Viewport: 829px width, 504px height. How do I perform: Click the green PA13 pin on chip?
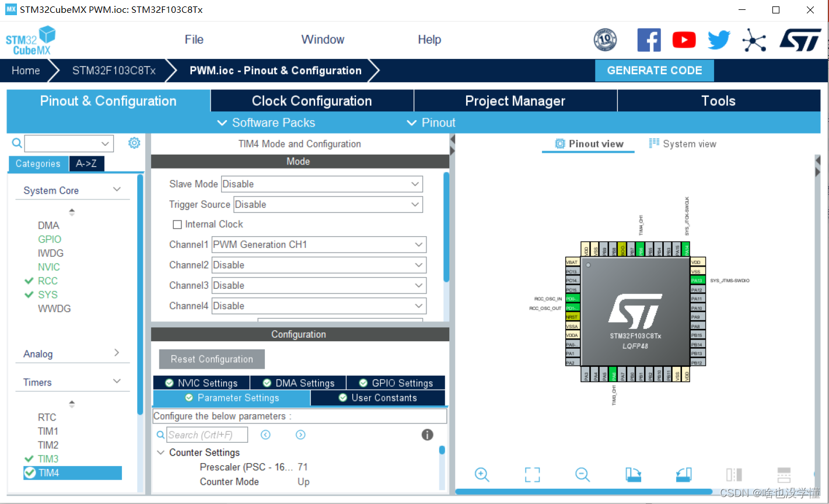(698, 281)
